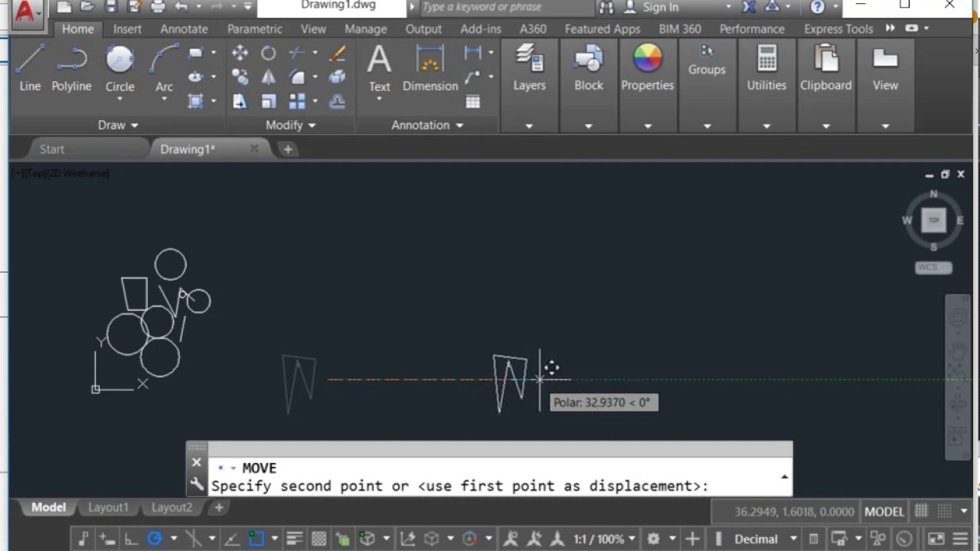Select the Text annotation tool
This screenshot has width=980, height=551.
(x=379, y=69)
